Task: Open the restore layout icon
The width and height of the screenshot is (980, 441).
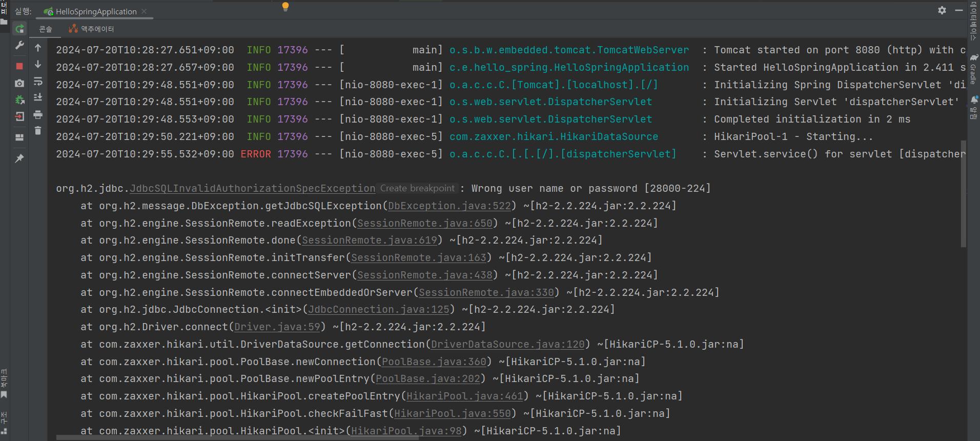Action: coord(19,137)
